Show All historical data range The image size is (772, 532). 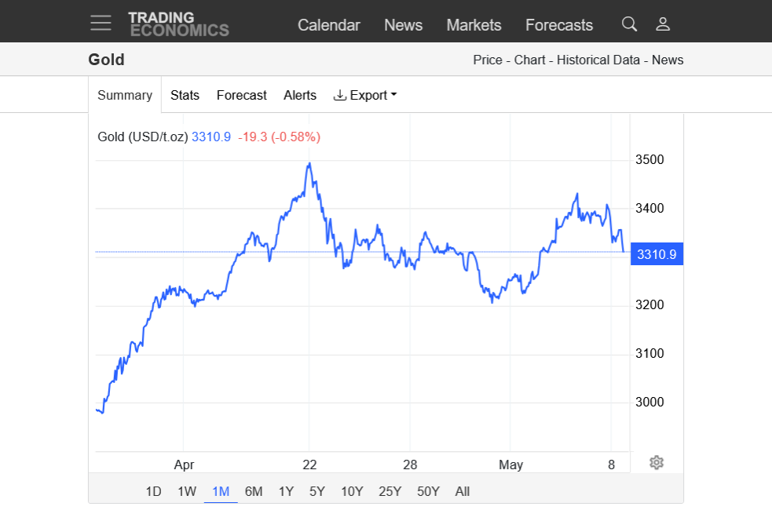pos(462,491)
